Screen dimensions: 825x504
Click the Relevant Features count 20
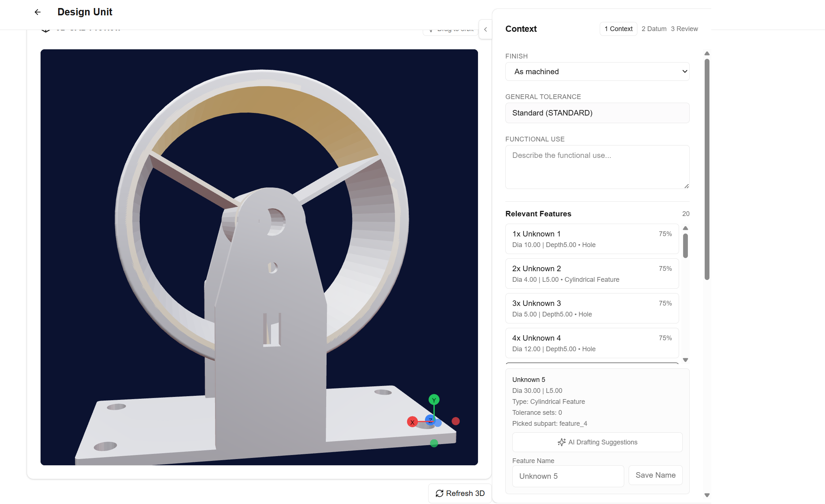[686, 214]
